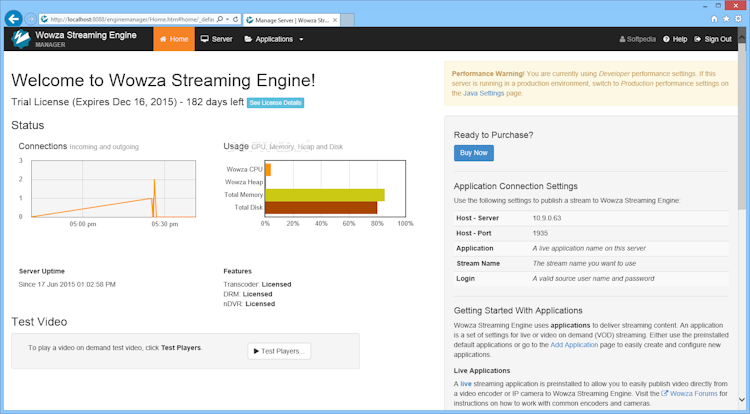This screenshot has width=750, height=414.
Task: Click the 05:30 pm graph axis label
Action: [165, 224]
